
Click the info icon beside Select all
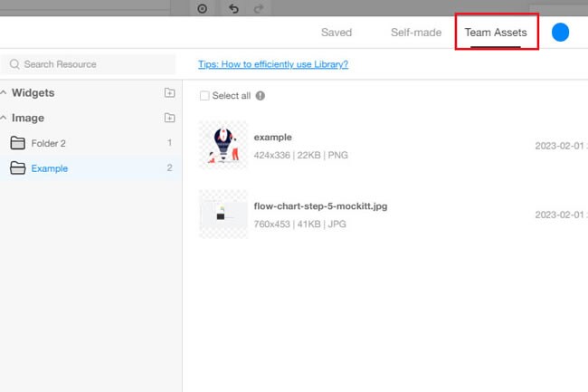click(x=261, y=96)
